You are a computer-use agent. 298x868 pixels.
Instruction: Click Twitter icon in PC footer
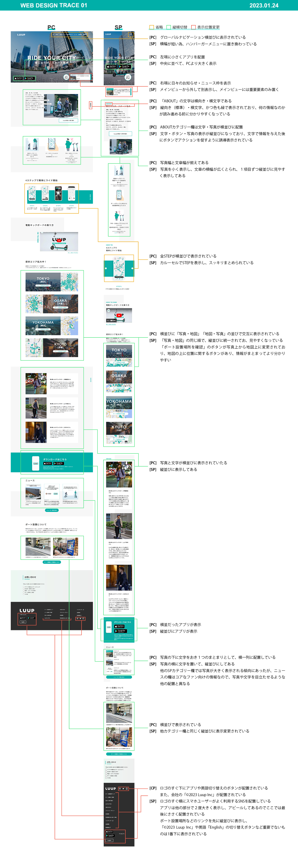pos(81,619)
